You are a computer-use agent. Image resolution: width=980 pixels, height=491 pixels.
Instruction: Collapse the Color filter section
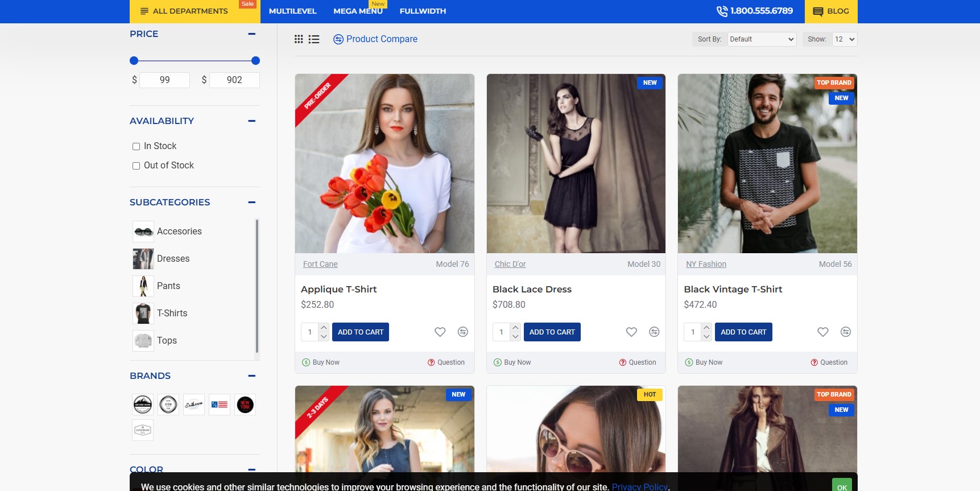click(252, 470)
